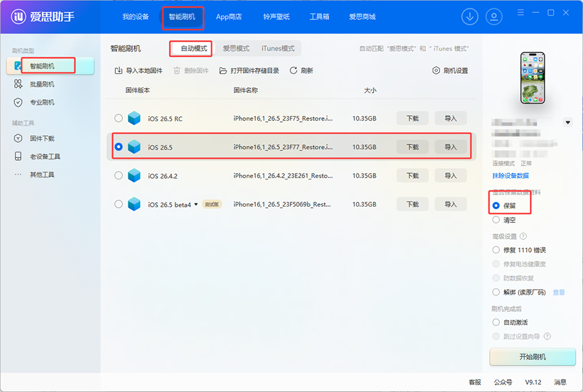Image resolution: width=583 pixels, height=392 pixels.
Task: Click the cube icon for iOS 26.5
Action: coord(134,147)
